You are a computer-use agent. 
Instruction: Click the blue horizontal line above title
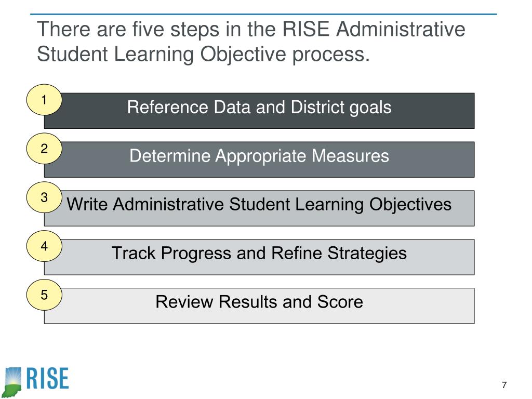coord(263,14)
